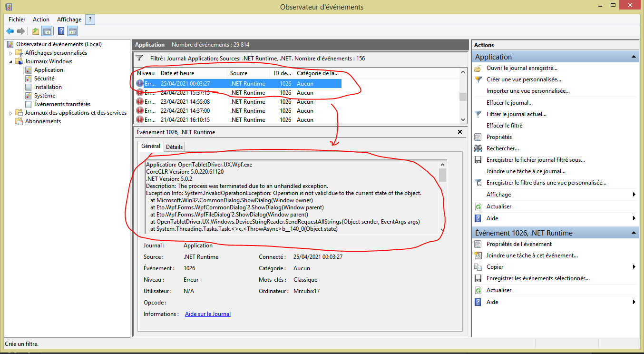
Task: Click the save filtered log file icon
Action: 478,160
